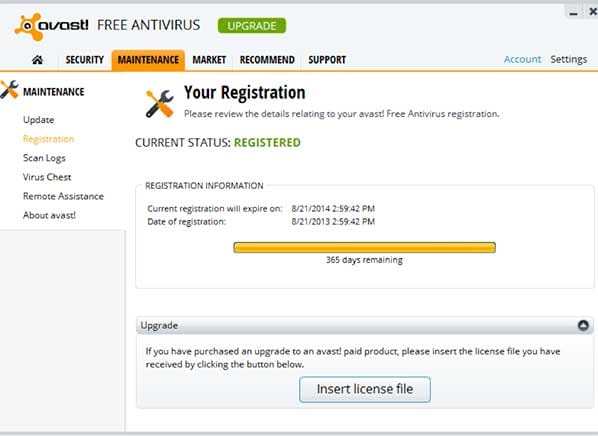598x436 pixels.
Task: Collapse the Upgrade section arrow
Action: click(583, 325)
